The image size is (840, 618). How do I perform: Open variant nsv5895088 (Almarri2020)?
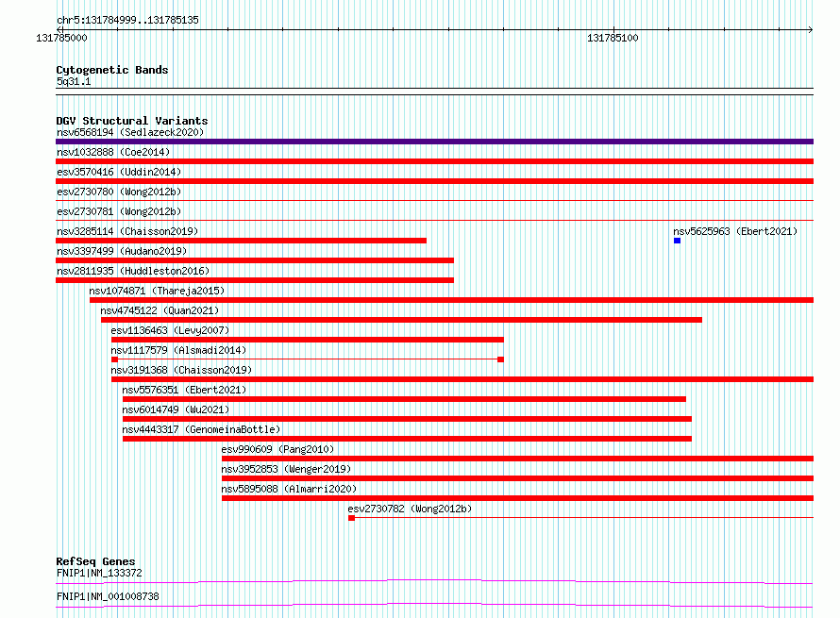289,489
